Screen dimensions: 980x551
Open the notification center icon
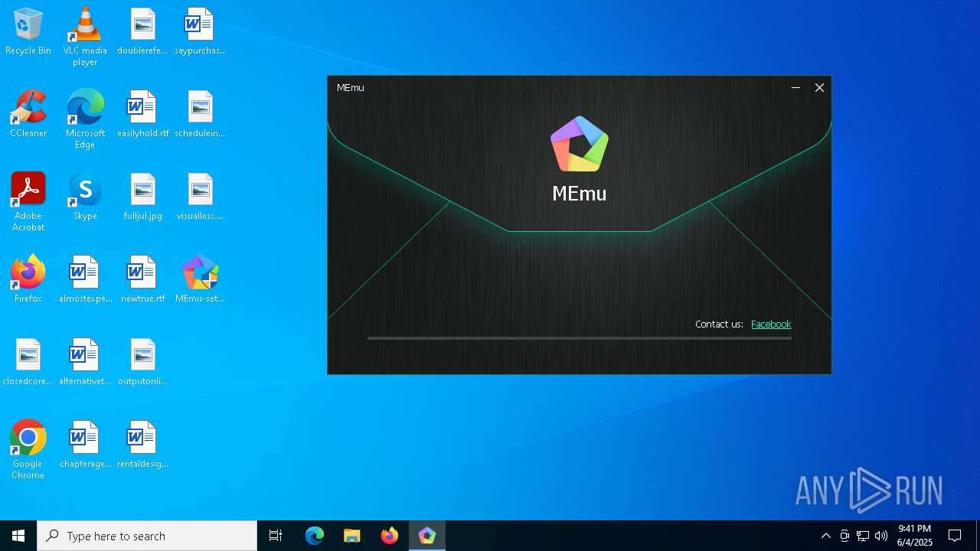(x=955, y=536)
